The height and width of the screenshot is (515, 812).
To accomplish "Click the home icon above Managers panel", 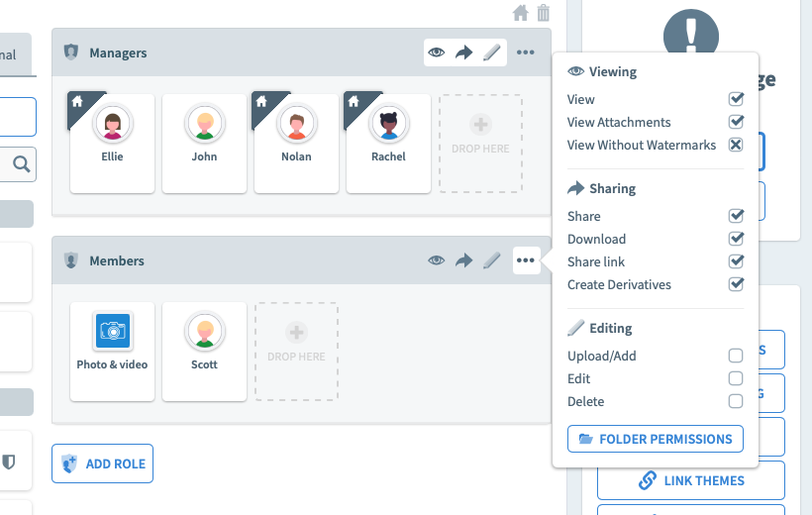I will click(521, 13).
